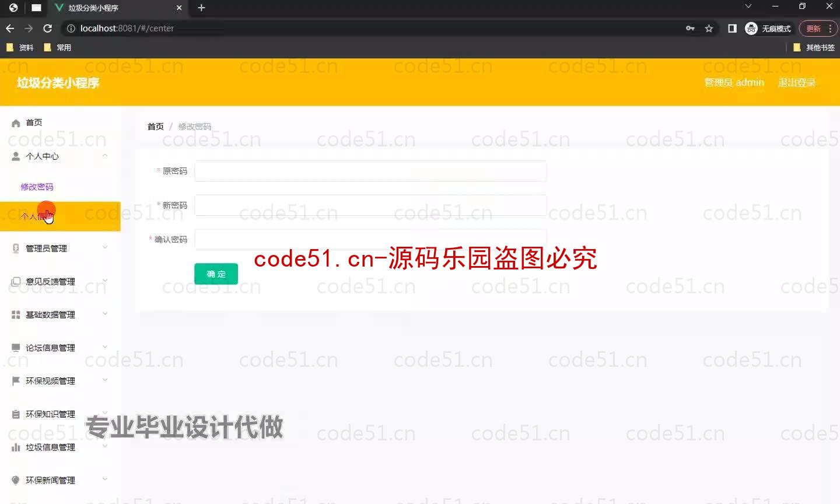Click 退出登录 in the header
This screenshot has width=840, height=504.
[x=797, y=82]
